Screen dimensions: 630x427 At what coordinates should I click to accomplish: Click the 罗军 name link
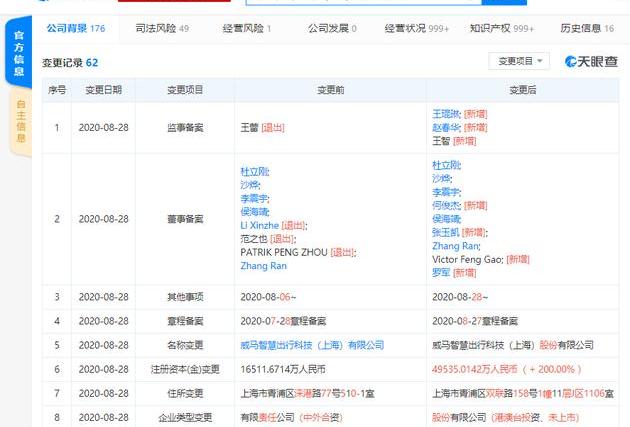point(441,272)
